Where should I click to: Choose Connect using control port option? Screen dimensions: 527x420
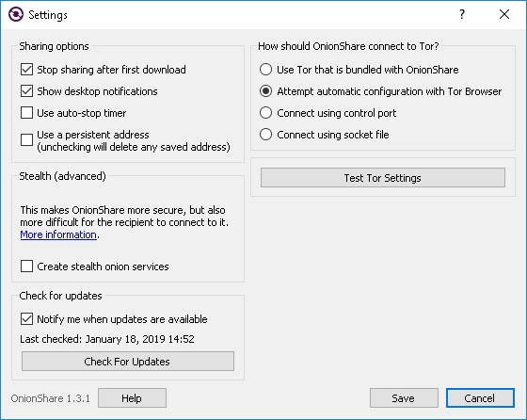tap(265, 113)
